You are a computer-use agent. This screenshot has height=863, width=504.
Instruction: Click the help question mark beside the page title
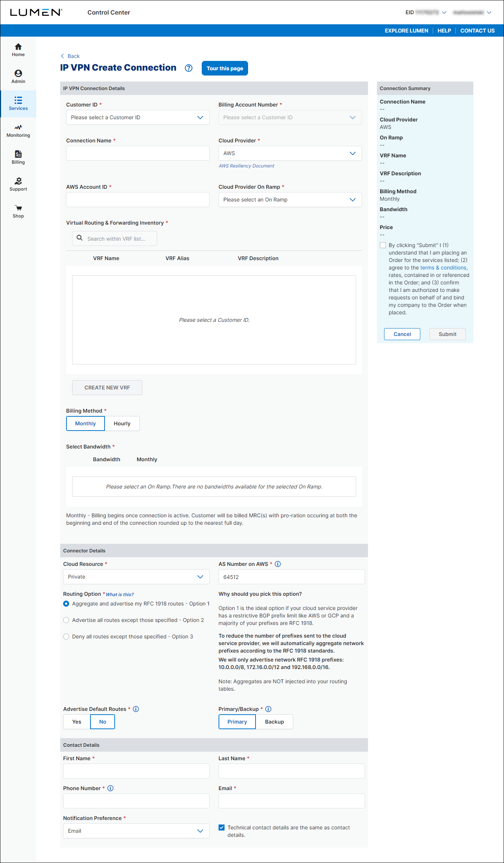[x=189, y=68]
